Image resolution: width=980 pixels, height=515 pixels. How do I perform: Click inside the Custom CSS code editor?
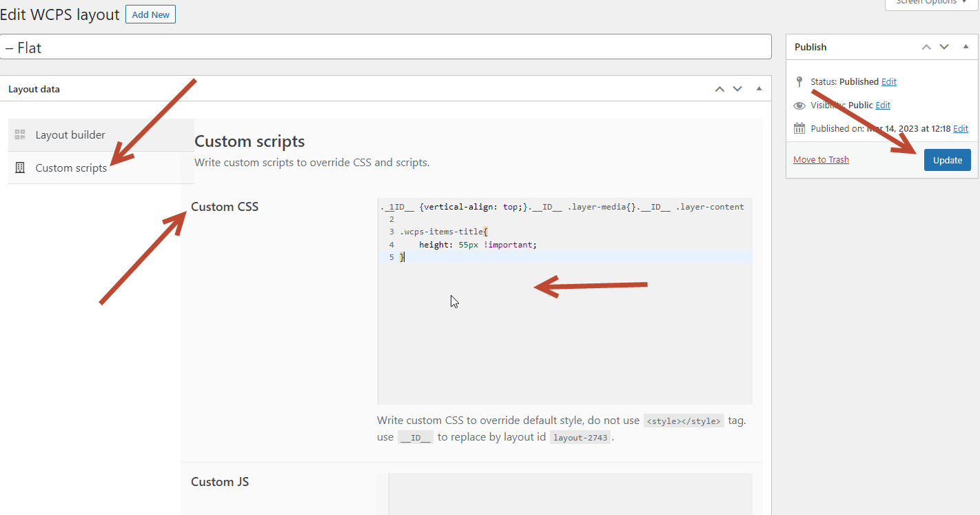pyautogui.click(x=565, y=301)
